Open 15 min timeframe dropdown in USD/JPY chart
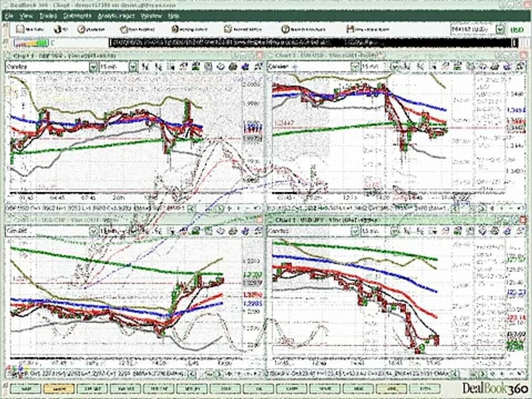Viewport: 532px width, 399px height. coord(395,232)
